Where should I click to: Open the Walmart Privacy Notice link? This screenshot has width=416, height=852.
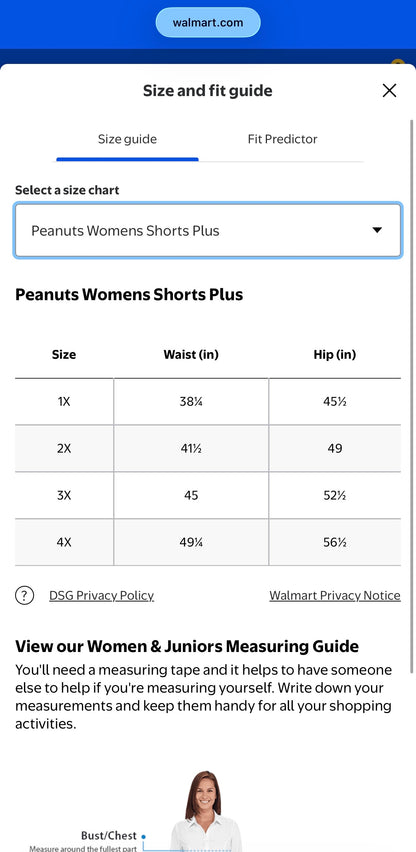(x=335, y=596)
